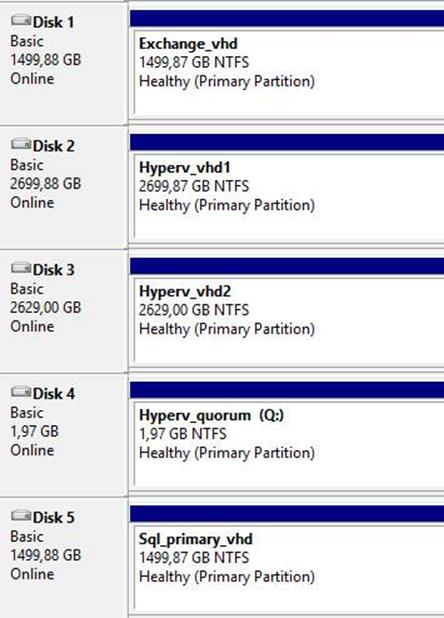The height and width of the screenshot is (618, 444).
Task: Click the Disk 1 label header
Action: pos(54,22)
